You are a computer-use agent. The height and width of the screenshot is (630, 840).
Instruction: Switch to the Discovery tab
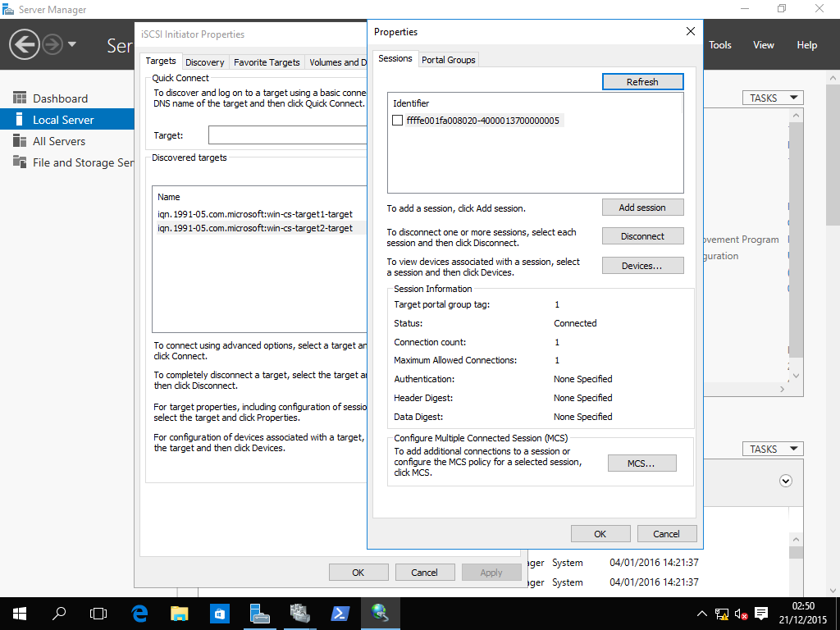(204, 62)
